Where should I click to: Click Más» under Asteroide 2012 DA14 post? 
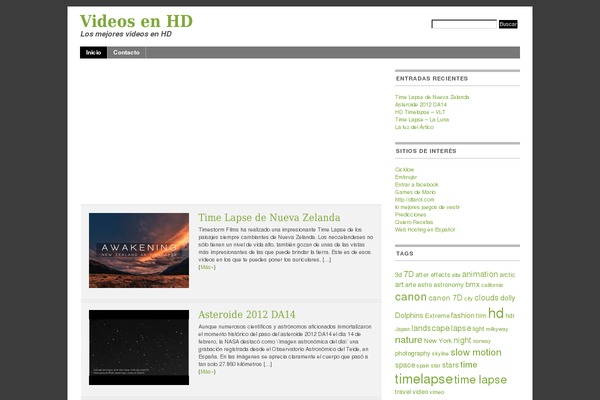click(x=207, y=372)
